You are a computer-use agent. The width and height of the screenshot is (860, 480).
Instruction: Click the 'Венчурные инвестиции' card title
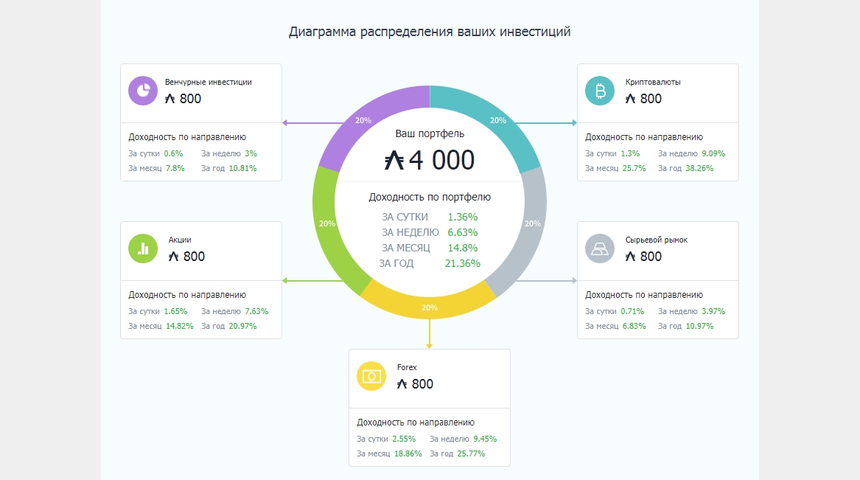[208, 82]
